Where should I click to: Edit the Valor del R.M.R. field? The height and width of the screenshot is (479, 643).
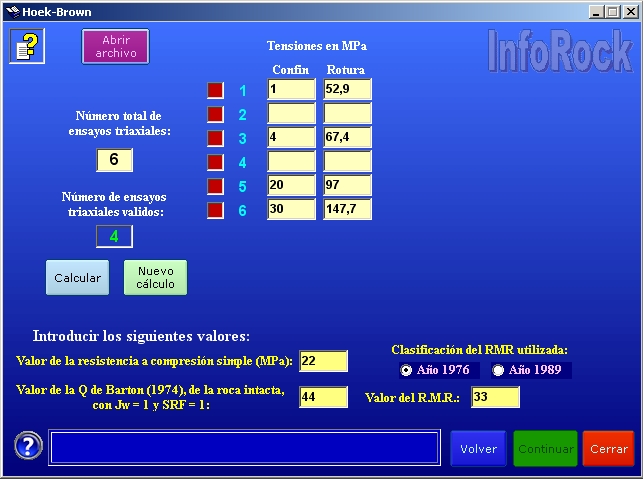click(x=495, y=397)
